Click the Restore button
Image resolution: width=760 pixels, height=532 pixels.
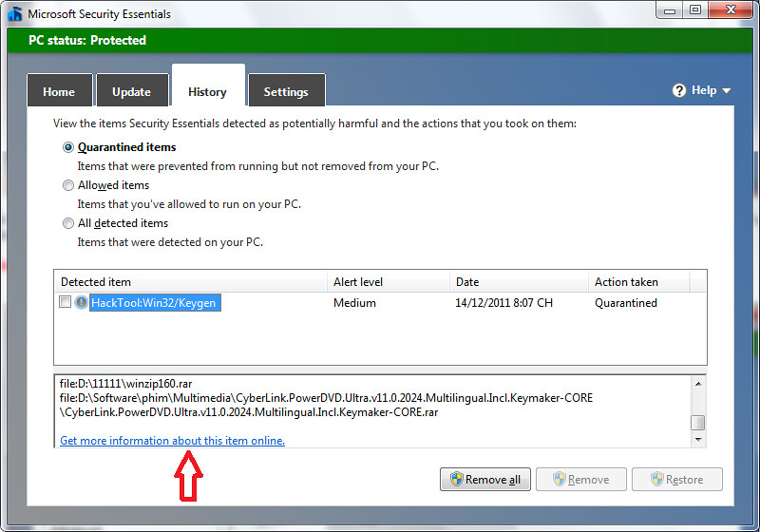point(677,479)
